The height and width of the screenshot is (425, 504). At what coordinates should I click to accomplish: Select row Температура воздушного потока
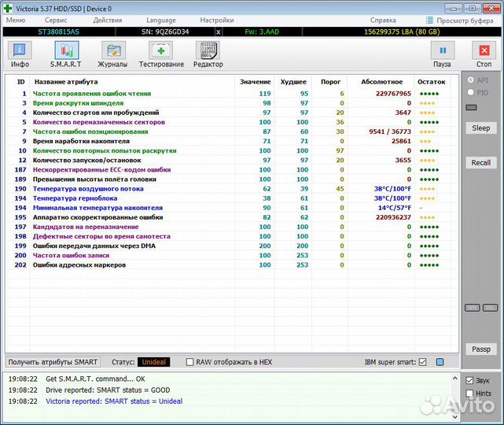[232, 189]
